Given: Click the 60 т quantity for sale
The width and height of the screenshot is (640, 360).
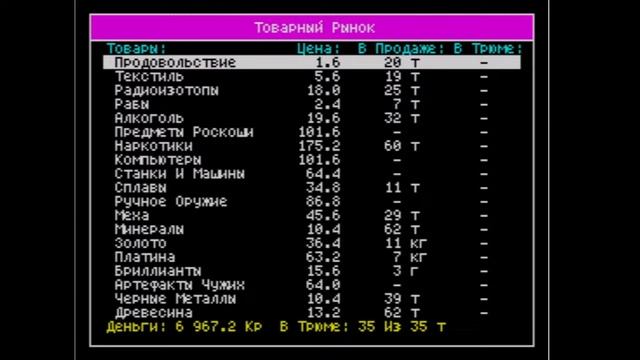Looking at the screenshot, I should 402,146.
